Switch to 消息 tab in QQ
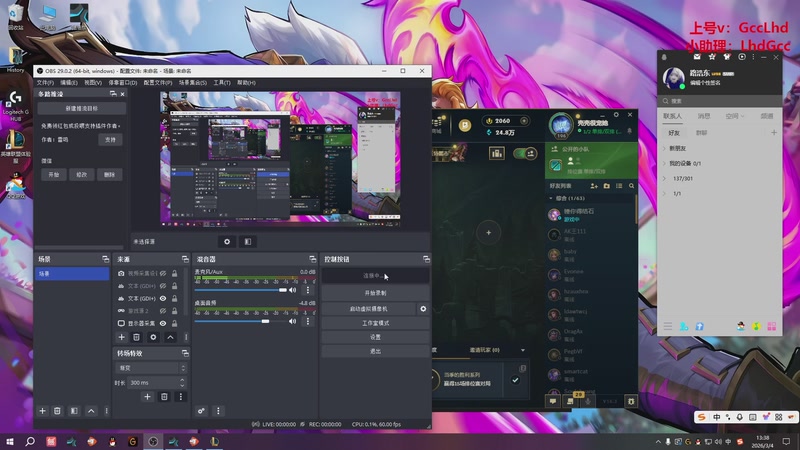The image size is (800, 450). pyautogui.click(x=704, y=116)
